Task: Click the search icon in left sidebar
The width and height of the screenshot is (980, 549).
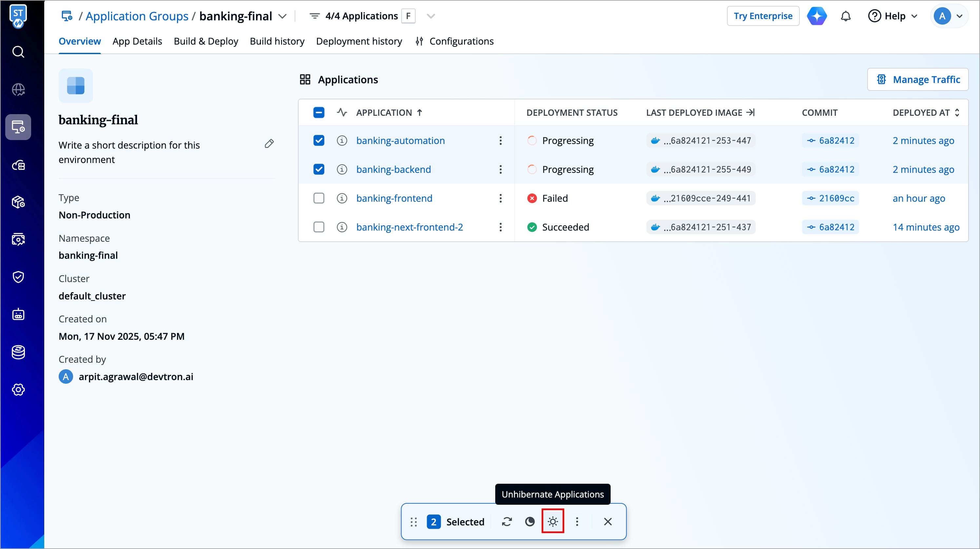Action: click(18, 52)
